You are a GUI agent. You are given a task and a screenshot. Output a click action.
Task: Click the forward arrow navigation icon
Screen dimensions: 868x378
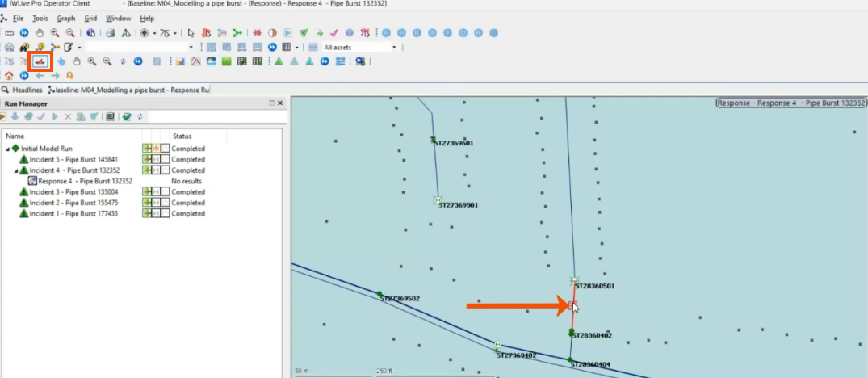point(55,75)
